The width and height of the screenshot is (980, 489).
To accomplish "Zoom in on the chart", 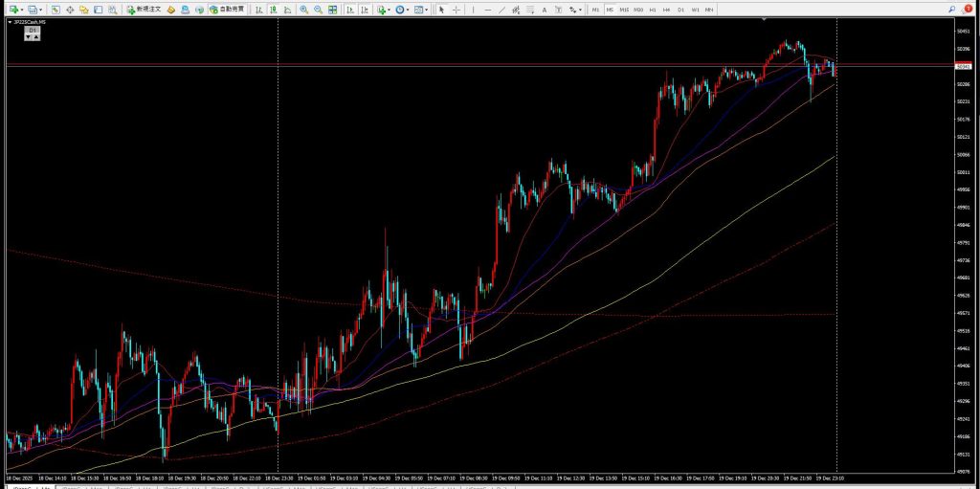I will (x=303, y=10).
